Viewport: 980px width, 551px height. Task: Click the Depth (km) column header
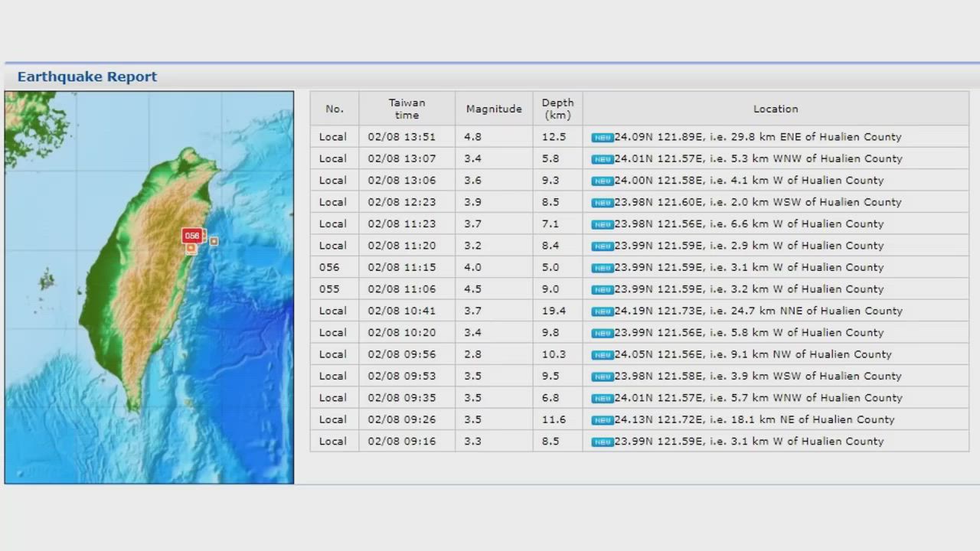pyautogui.click(x=557, y=109)
